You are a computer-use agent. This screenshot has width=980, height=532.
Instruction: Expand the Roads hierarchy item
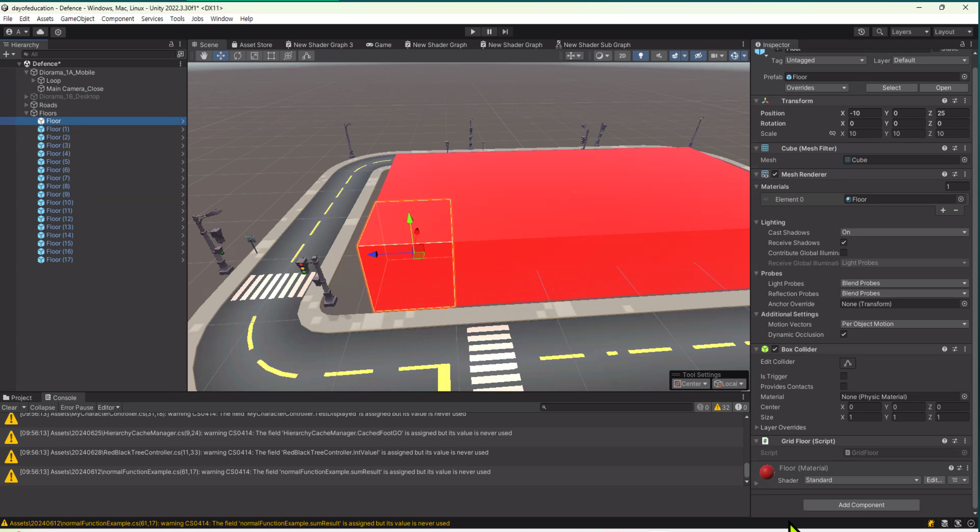click(x=27, y=105)
